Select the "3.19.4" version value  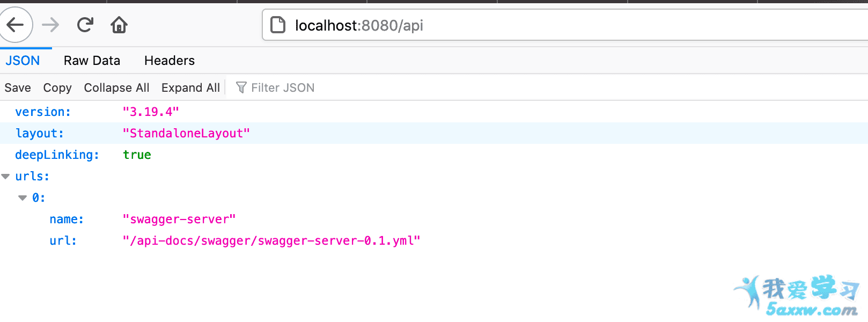click(x=151, y=112)
